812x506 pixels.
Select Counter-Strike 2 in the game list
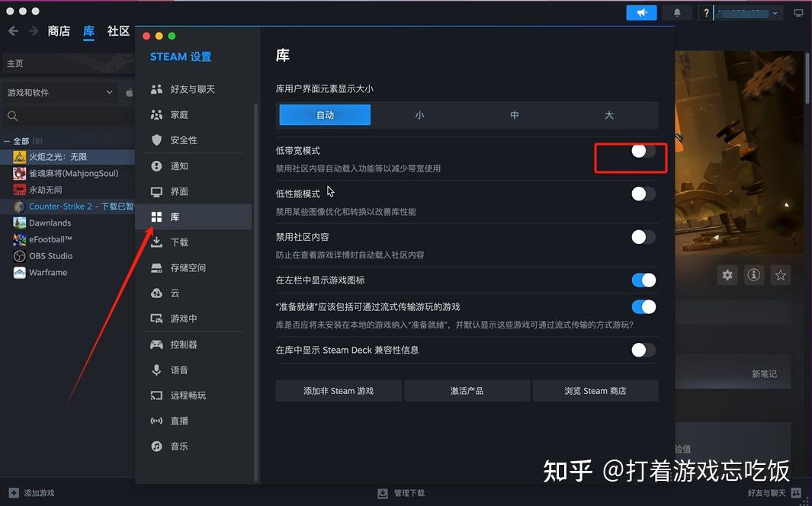(x=76, y=206)
